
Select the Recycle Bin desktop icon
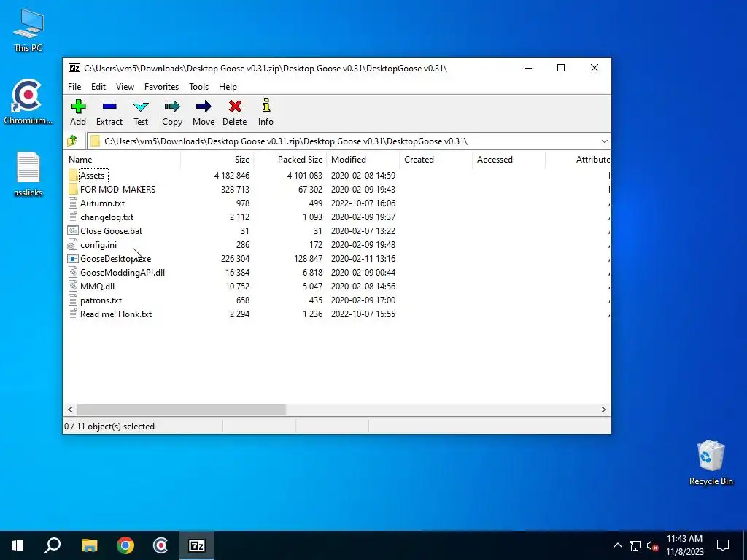pos(711,462)
